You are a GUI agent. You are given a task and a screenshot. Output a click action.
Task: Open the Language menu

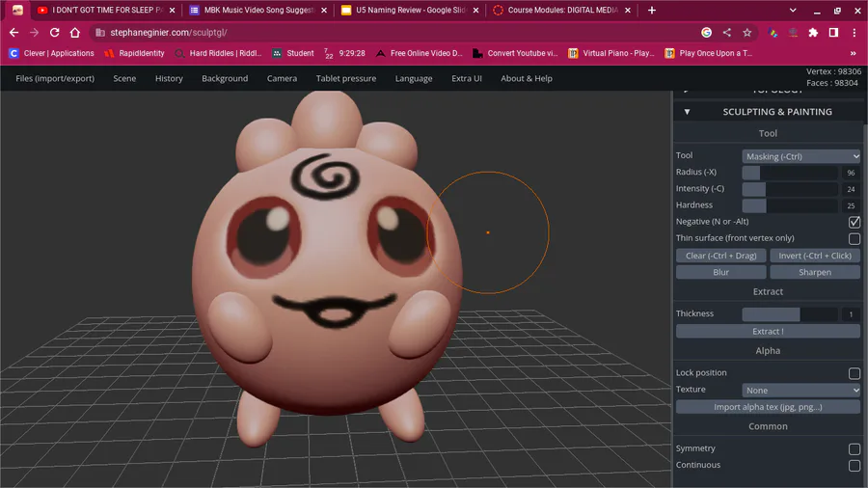point(414,78)
